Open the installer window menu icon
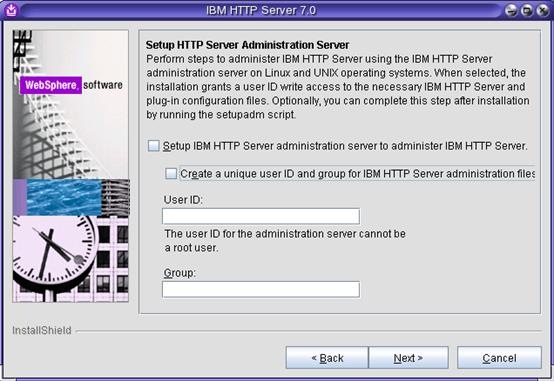Image resolution: width=554 pixels, height=381 pixels. (x=11, y=10)
